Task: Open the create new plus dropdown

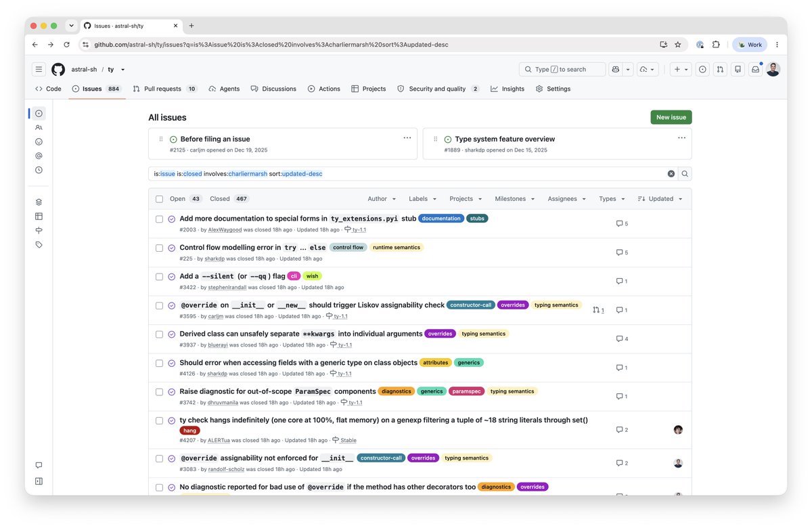Action: coord(680,69)
